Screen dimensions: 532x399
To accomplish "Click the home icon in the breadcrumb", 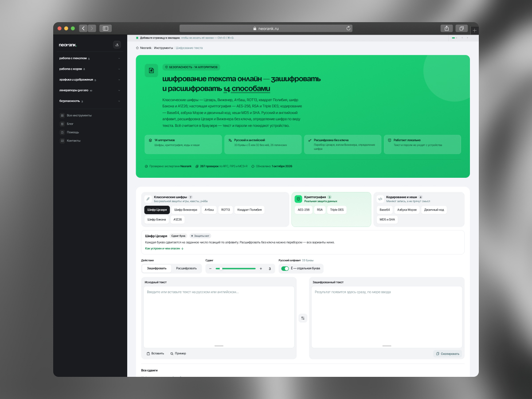I will pyautogui.click(x=137, y=47).
